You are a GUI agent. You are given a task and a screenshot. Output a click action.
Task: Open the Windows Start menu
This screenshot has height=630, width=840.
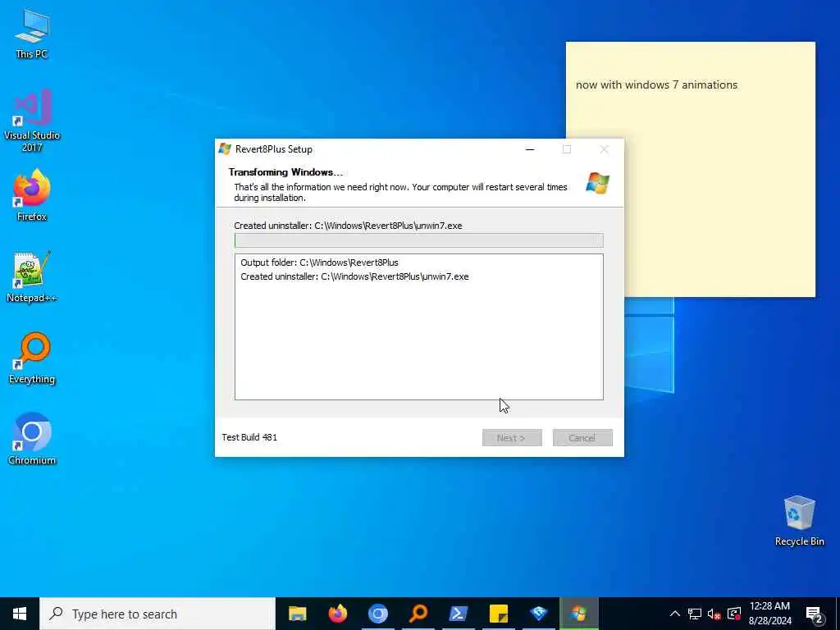coord(20,614)
